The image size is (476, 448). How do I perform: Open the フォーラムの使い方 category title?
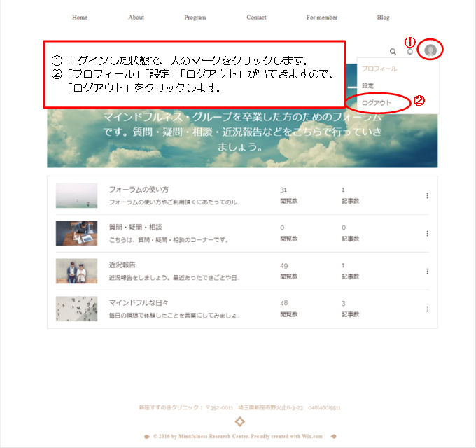coord(139,190)
